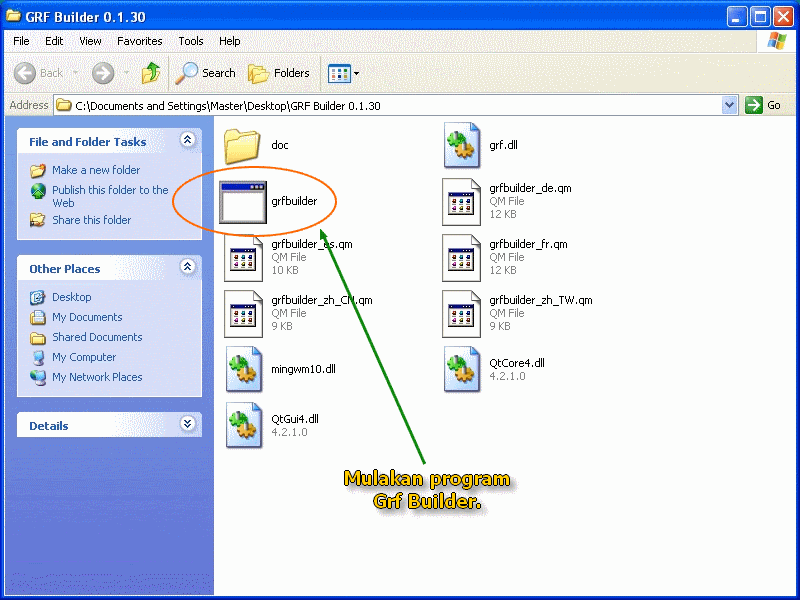
Task: Open the Edit menu
Action: click(54, 41)
